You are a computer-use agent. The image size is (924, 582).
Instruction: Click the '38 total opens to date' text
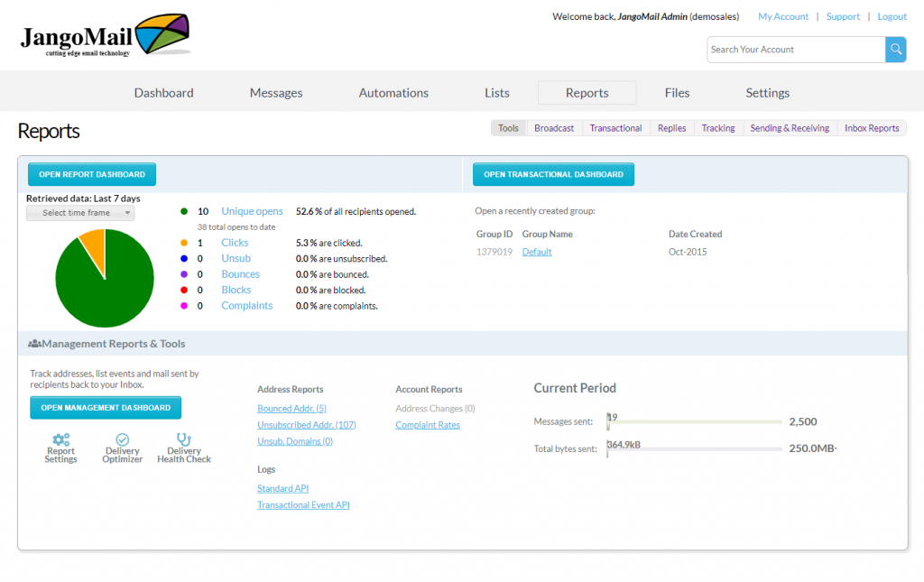pyautogui.click(x=236, y=227)
